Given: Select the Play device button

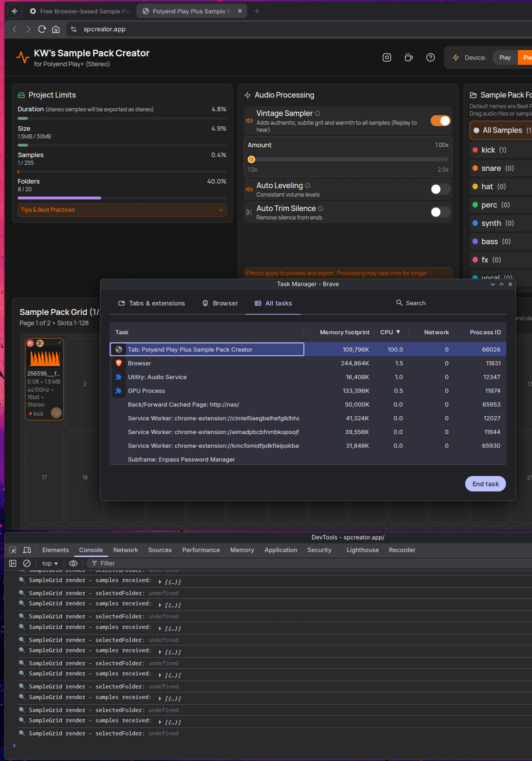Looking at the screenshot, I should click(505, 57).
